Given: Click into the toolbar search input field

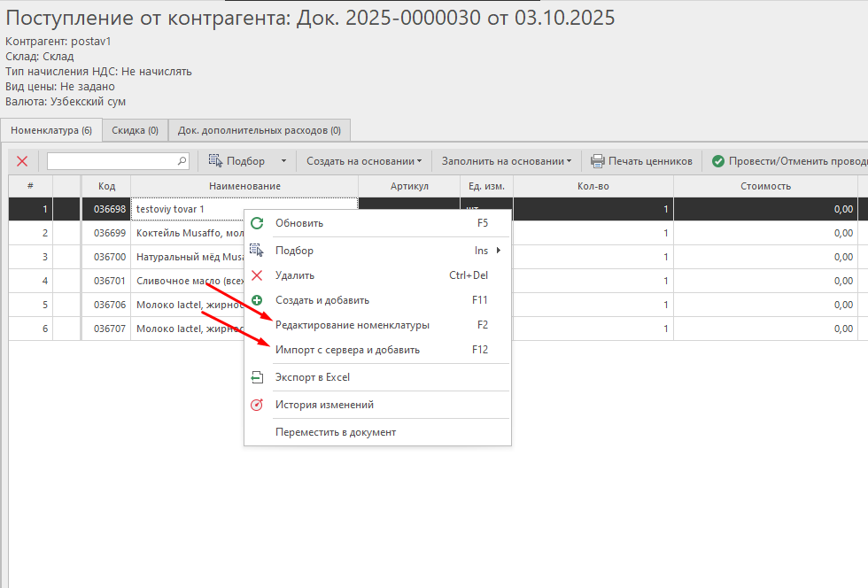Looking at the screenshot, I should [x=112, y=161].
